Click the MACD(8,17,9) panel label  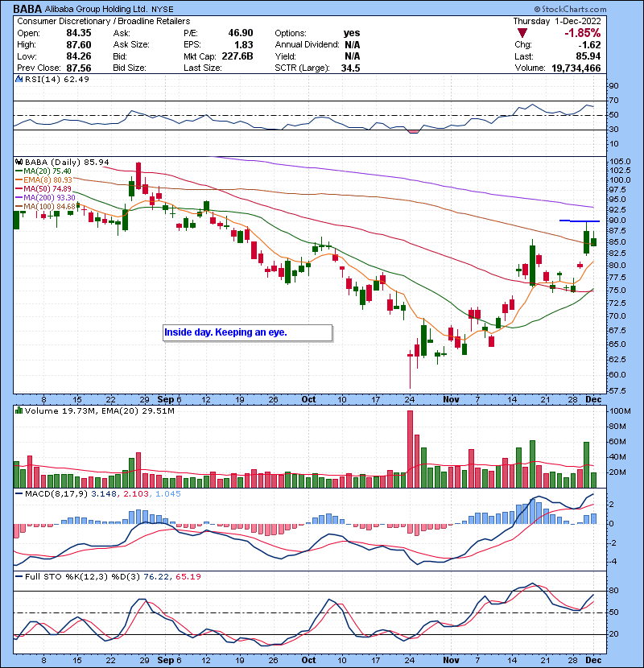point(56,494)
